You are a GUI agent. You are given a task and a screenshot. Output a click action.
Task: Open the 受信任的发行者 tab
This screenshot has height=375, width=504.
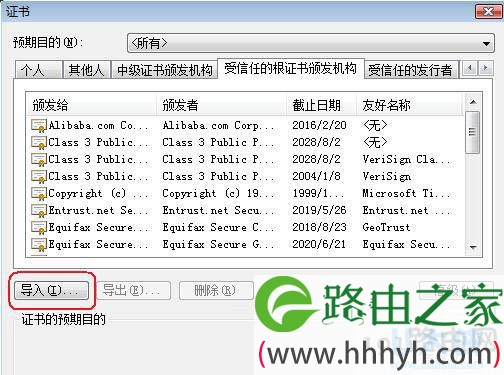[x=411, y=70]
